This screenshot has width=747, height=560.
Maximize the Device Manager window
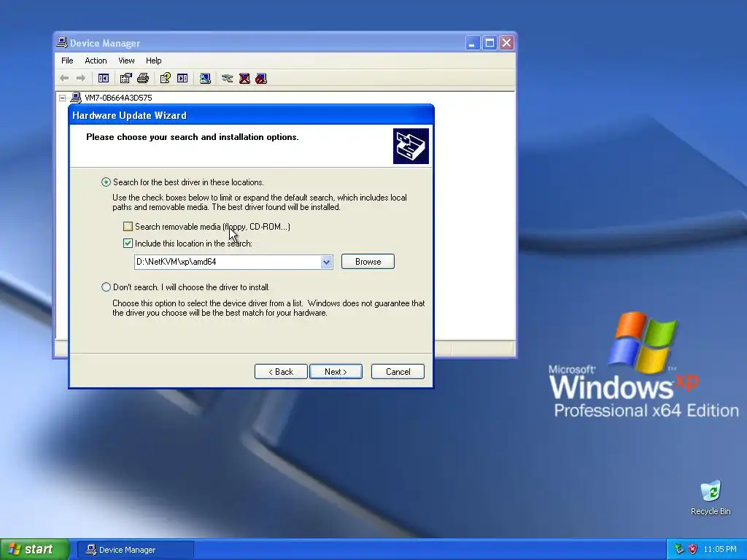point(489,43)
